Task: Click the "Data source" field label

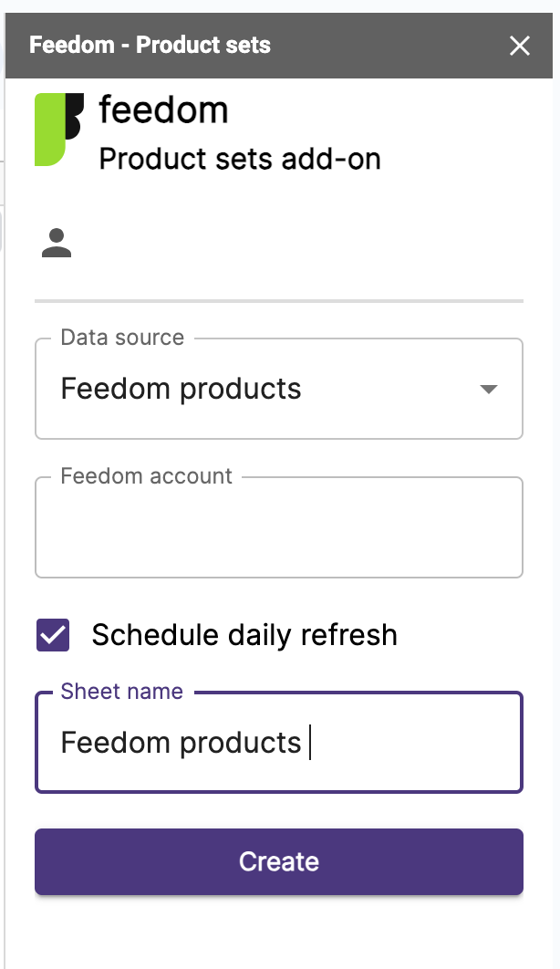Action: coord(122,338)
